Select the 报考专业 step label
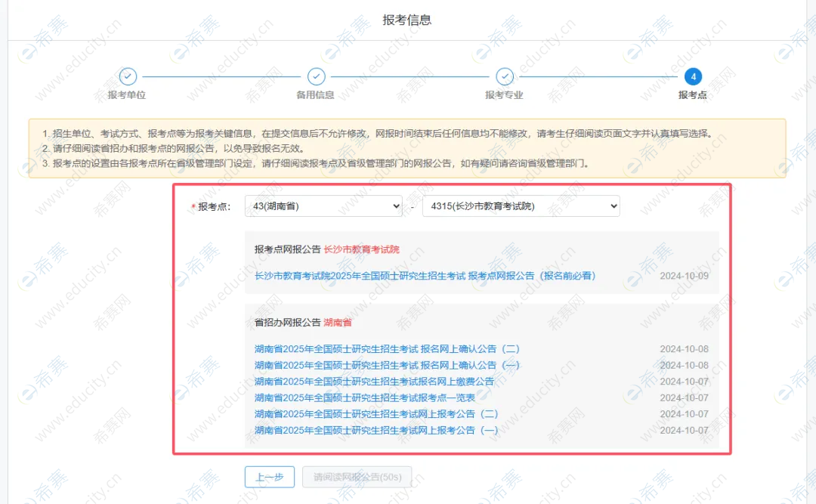 click(504, 95)
